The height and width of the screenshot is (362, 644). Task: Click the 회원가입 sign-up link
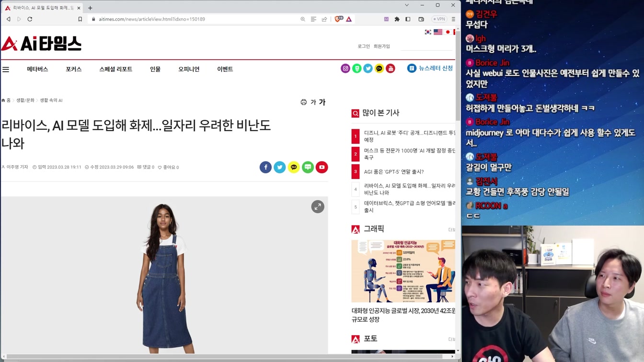382,46
